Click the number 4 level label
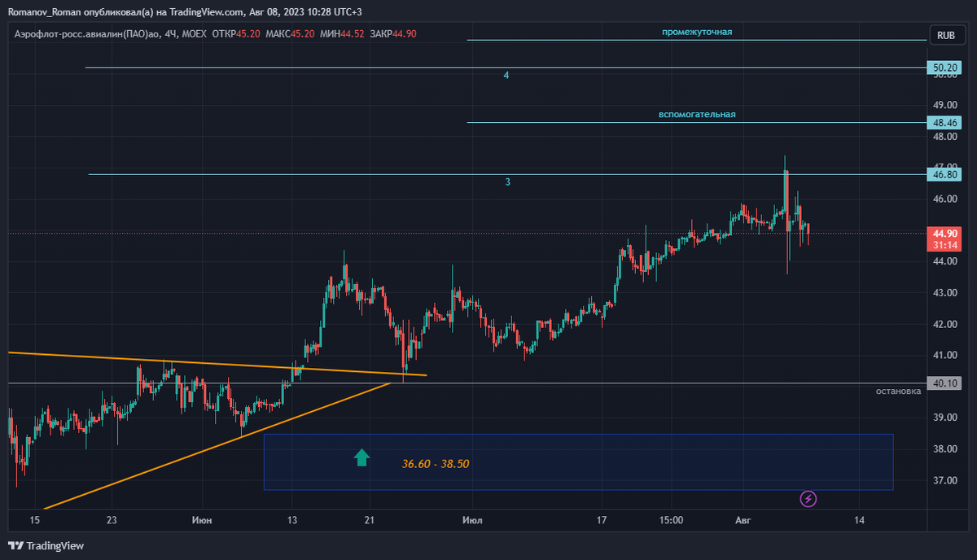Image resolution: width=977 pixels, height=560 pixels. 506,75
